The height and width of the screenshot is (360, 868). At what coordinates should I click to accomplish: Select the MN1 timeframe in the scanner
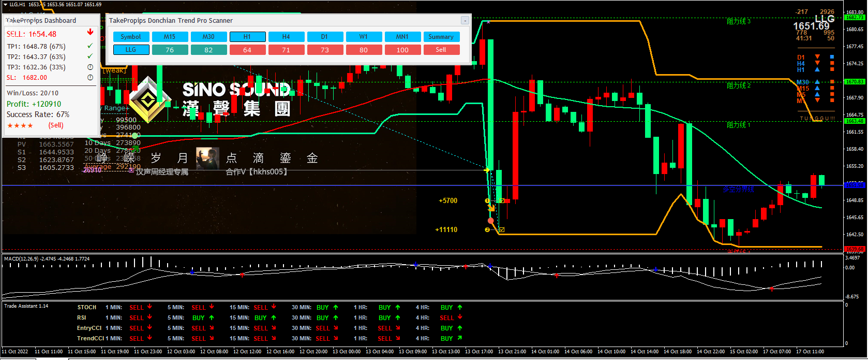(402, 37)
